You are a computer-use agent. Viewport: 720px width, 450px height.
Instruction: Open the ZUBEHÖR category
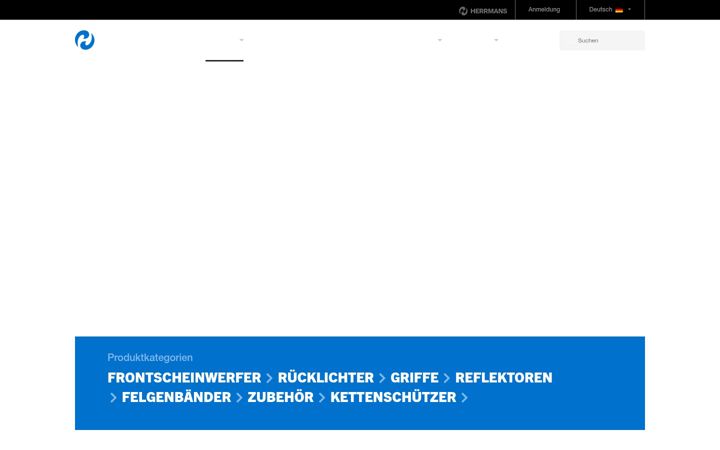(x=281, y=397)
